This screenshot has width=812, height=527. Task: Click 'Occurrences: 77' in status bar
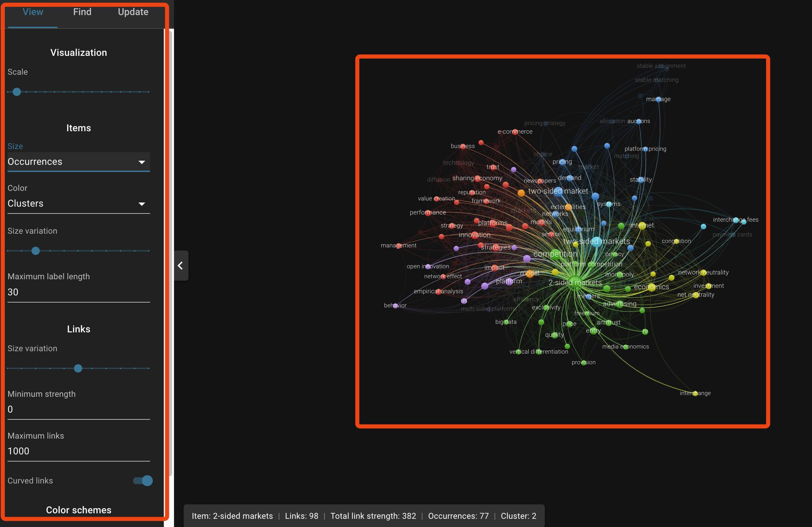click(x=458, y=516)
